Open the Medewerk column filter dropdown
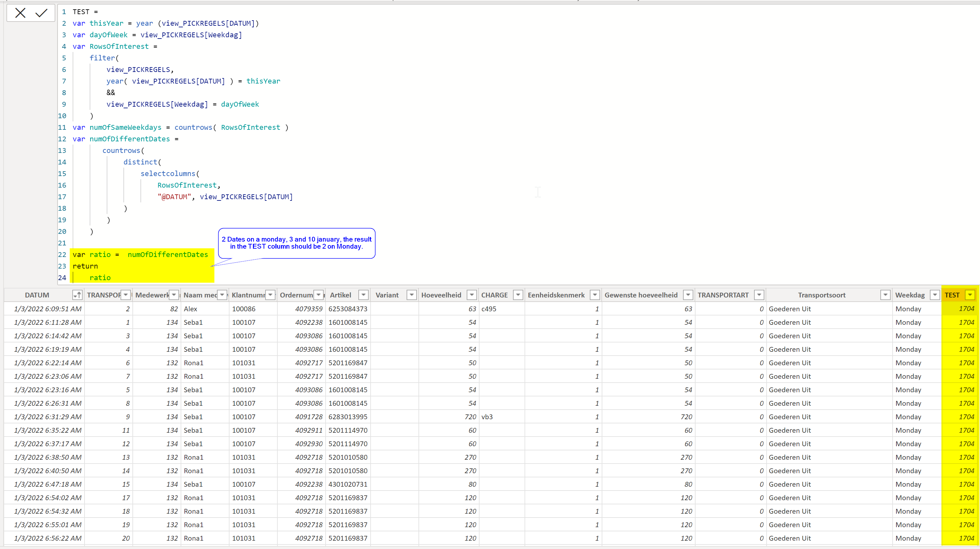Viewport: 980px width, 549px height. 174,295
